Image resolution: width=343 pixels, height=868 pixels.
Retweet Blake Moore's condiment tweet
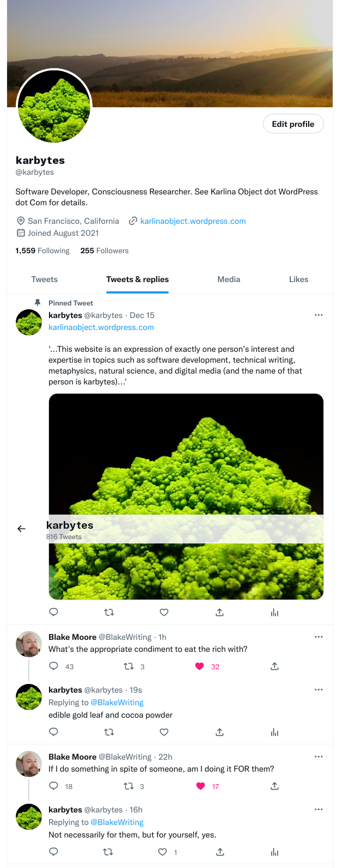tap(128, 666)
